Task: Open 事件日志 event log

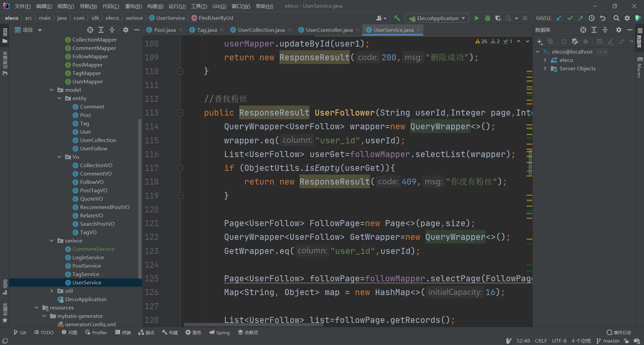Action: coord(619,332)
